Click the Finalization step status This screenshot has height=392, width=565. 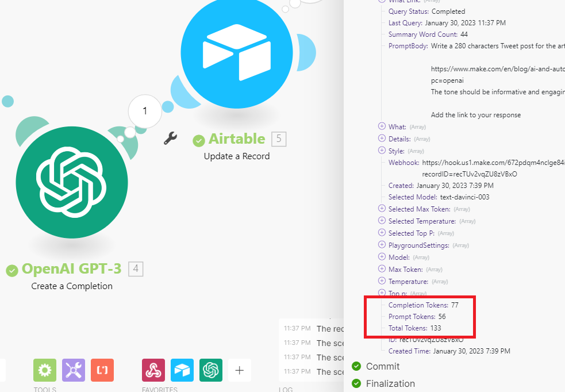tap(390, 384)
